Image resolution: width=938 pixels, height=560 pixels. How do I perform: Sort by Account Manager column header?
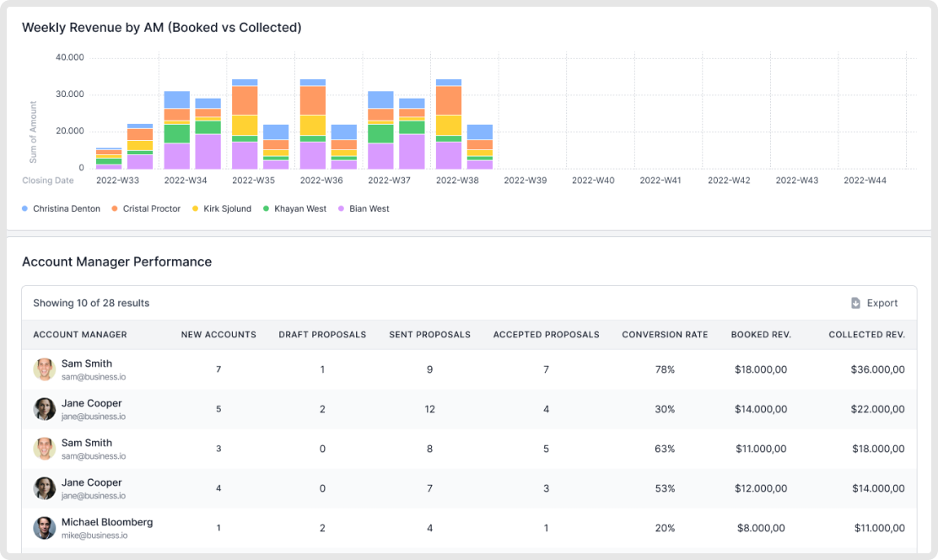point(80,335)
